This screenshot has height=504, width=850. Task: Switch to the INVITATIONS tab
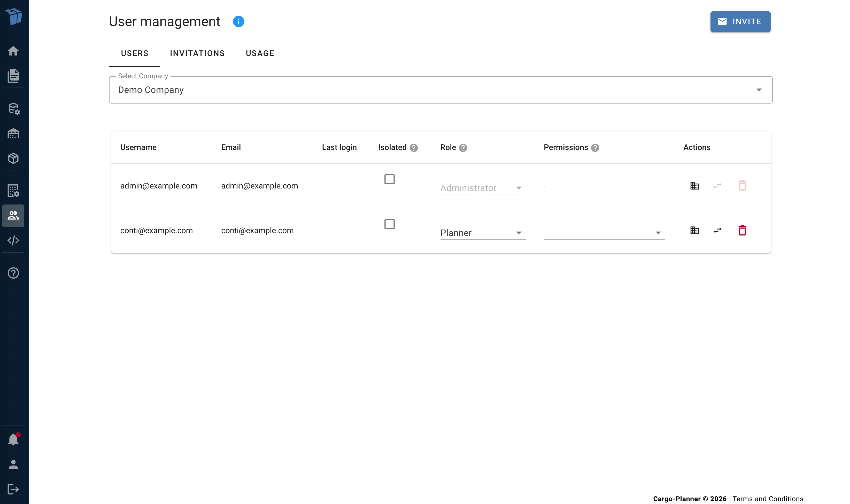[197, 53]
